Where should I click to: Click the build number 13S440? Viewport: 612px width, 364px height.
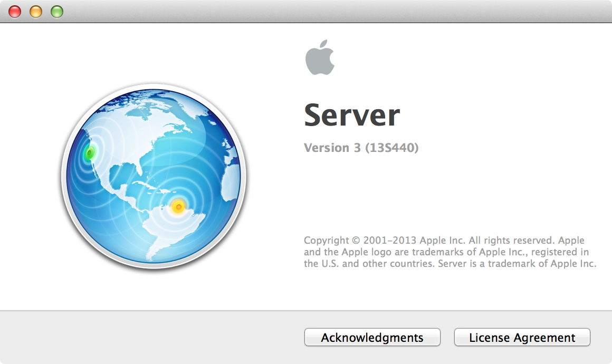point(391,148)
